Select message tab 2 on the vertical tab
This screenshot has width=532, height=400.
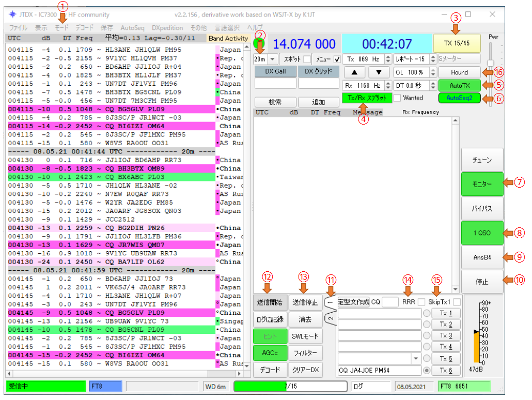[330, 318]
